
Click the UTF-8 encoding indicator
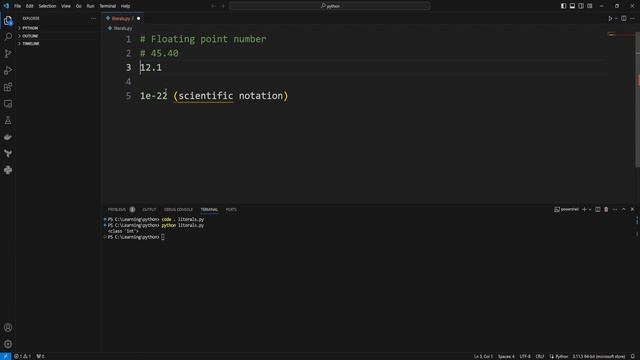point(525,356)
